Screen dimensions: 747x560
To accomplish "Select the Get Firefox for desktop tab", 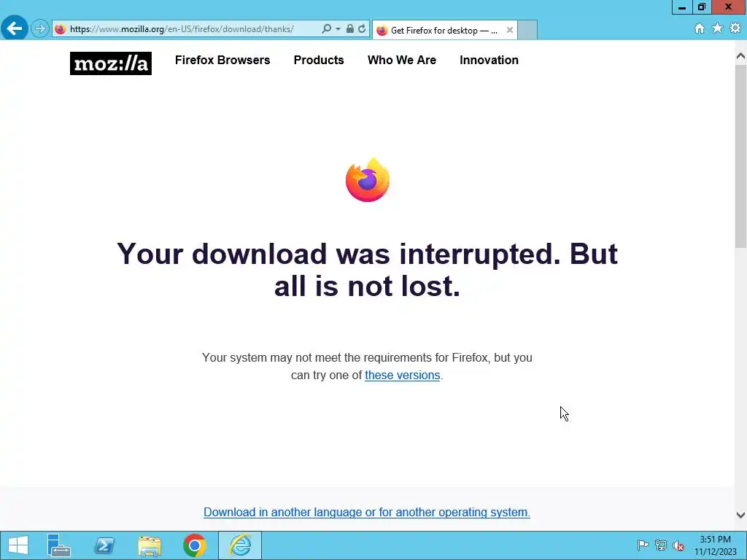I will point(444,31).
